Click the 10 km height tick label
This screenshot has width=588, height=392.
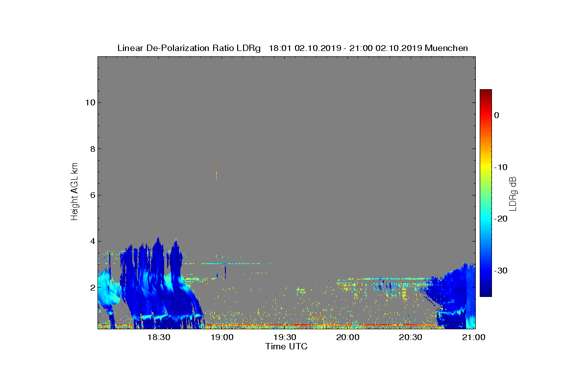90,103
